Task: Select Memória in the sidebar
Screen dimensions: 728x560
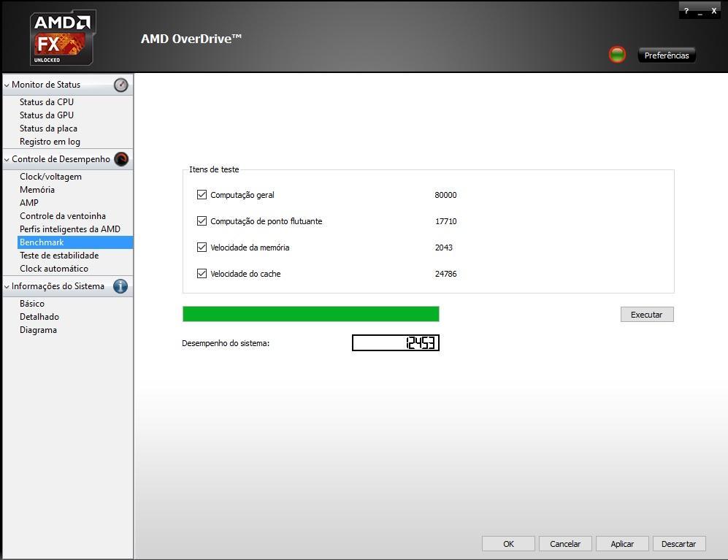Action: tap(37, 189)
